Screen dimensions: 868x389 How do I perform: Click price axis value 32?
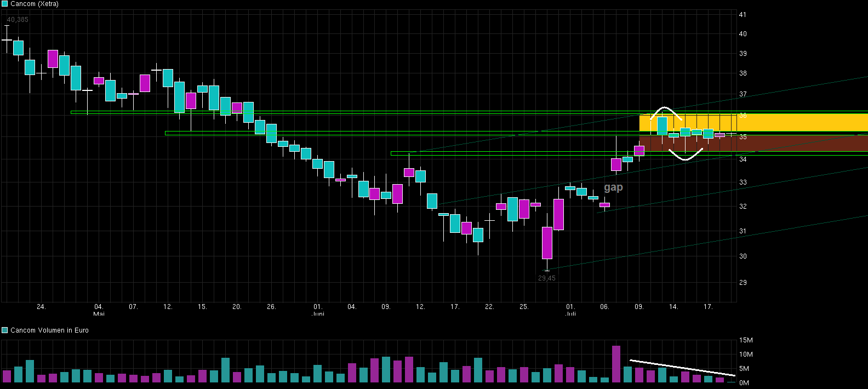pos(743,207)
